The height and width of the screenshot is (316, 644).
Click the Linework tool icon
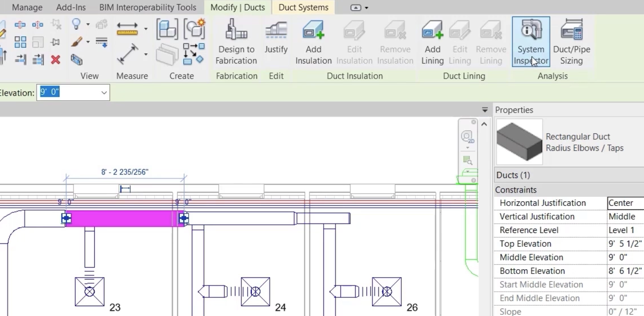point(101,42)
